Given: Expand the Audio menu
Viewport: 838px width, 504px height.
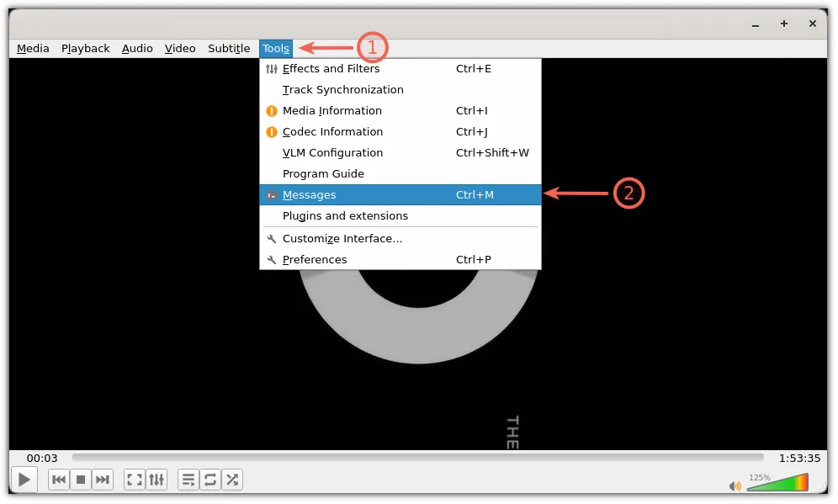Looking at the screenshot, I should pyautogui.click(x=137, y=48).
